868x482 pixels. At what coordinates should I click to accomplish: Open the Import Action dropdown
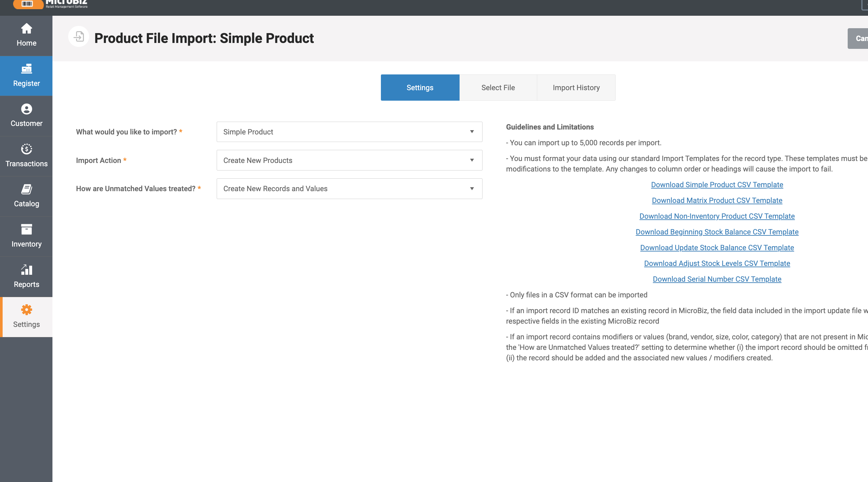point(349,160)
